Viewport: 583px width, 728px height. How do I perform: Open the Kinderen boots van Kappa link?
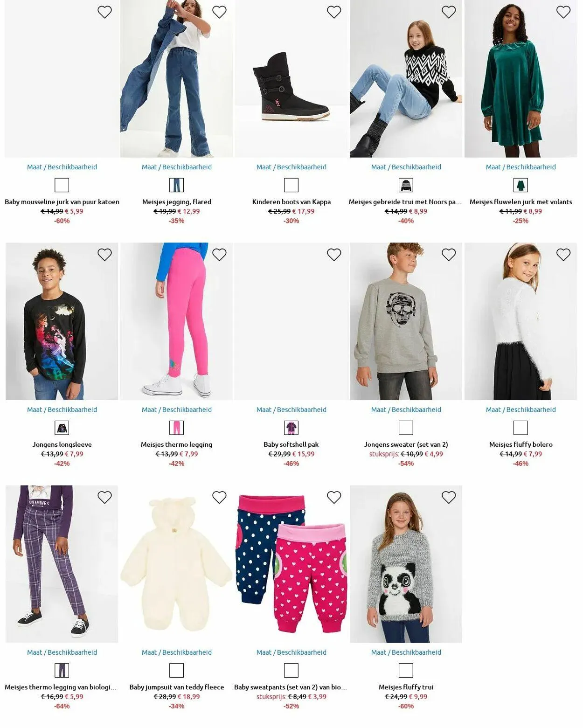(291, 202)
